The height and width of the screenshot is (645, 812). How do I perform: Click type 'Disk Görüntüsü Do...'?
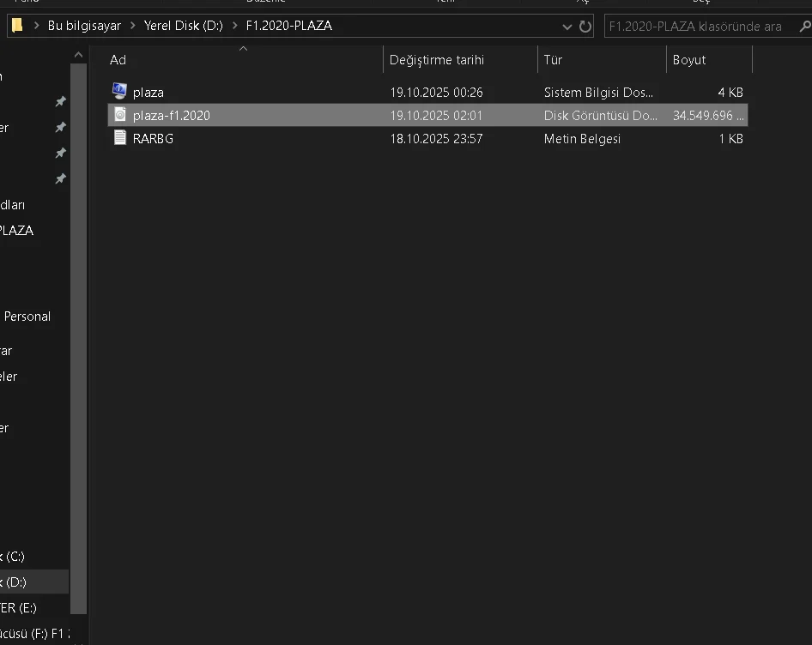(600, 116)
